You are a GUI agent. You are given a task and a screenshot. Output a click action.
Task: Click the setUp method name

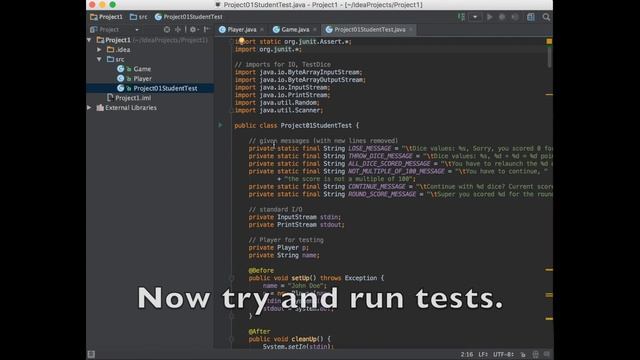tap(300, 278)
